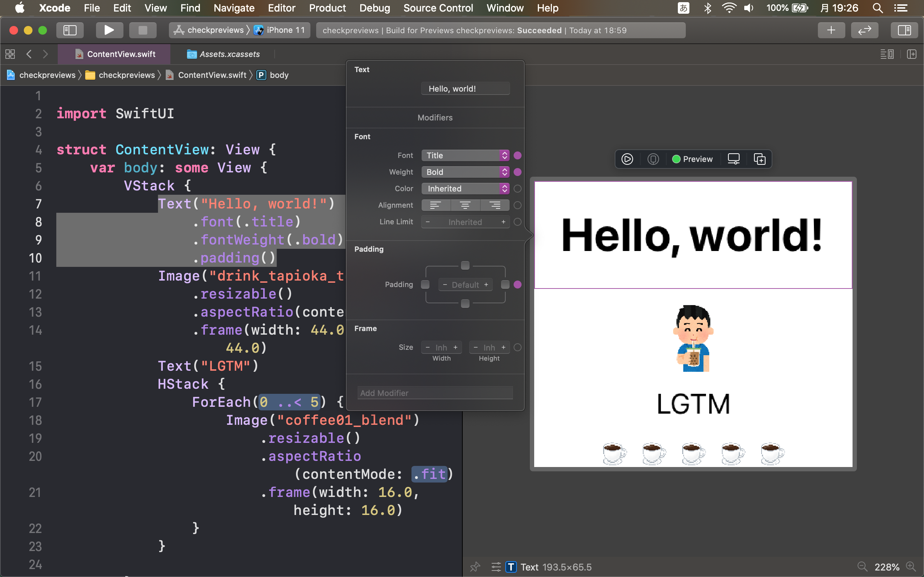
Task: Open the Editor menu
Action: pos(282,8)
